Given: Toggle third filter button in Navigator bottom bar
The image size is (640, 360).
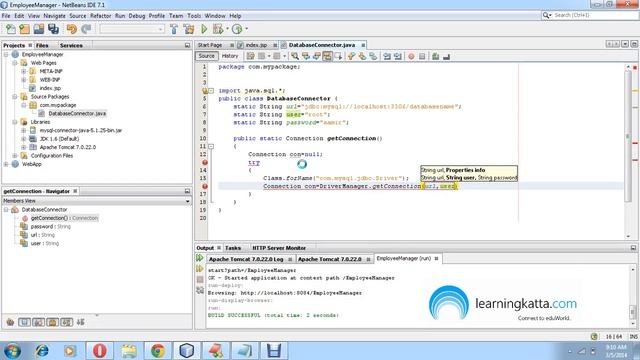Looking at the screenshot, I should 52,322.
